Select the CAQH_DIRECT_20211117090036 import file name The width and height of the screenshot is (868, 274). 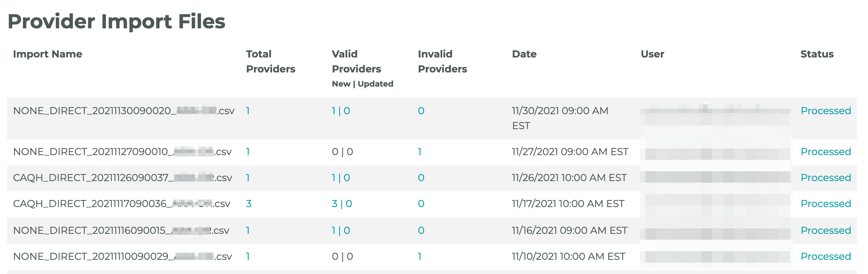[122, 204]
